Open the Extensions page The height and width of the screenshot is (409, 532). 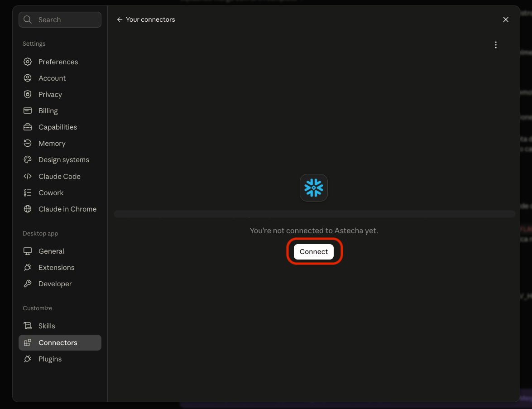60,268
